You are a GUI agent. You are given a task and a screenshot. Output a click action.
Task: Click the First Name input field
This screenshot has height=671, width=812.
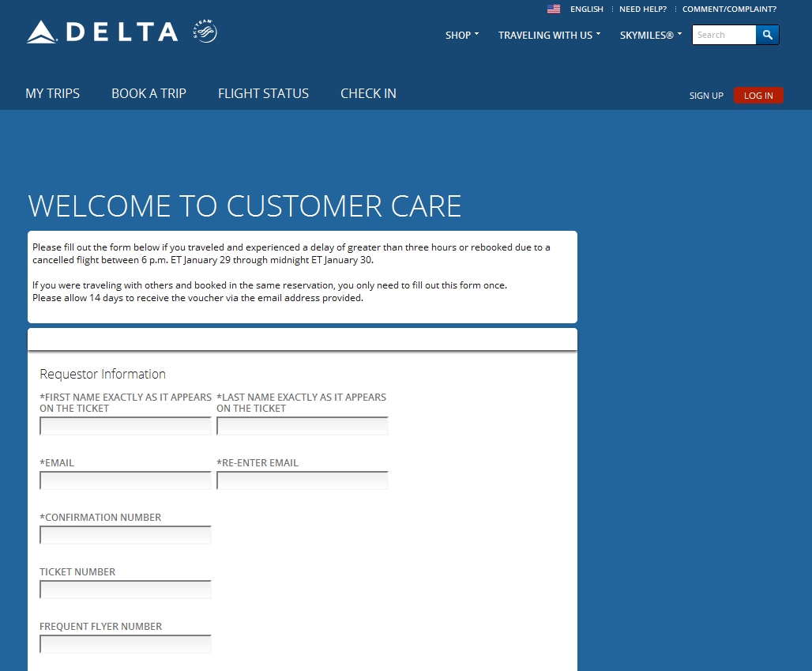click(126, 427)
